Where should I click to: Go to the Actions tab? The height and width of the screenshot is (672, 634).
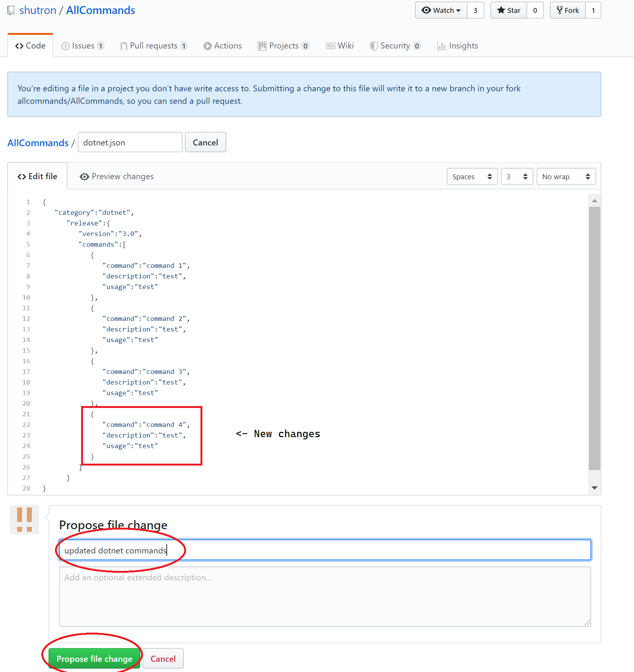(x=222, y=46)
